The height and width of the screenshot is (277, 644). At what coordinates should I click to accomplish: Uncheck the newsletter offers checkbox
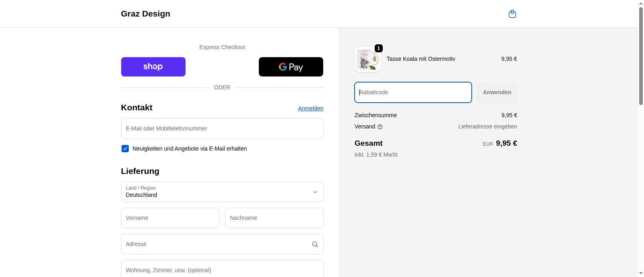click(x=125, y=149)
